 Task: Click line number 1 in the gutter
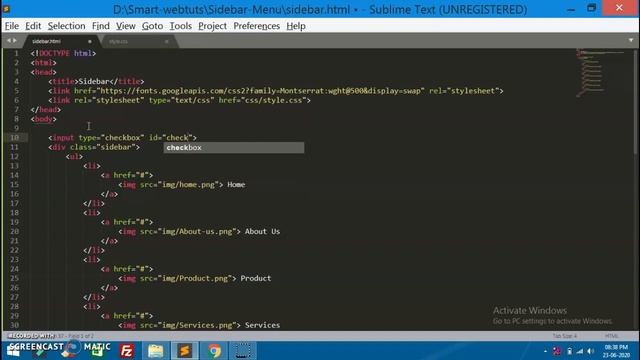16,53
